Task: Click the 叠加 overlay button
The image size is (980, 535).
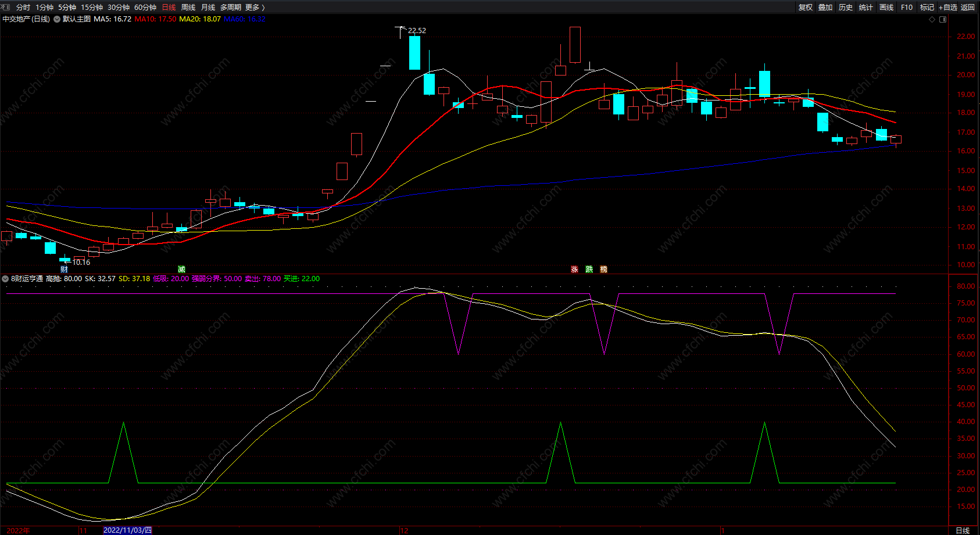Action: point(825,8)
